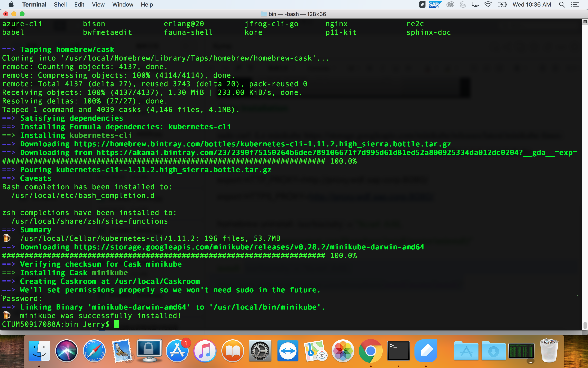Open Maps from the Dock

click(x=315, y=351)
